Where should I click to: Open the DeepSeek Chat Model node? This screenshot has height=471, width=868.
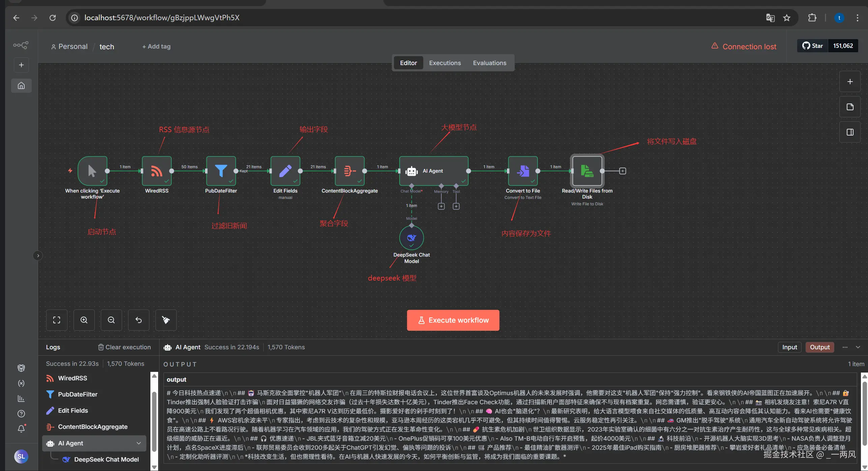tap(411, 238)
